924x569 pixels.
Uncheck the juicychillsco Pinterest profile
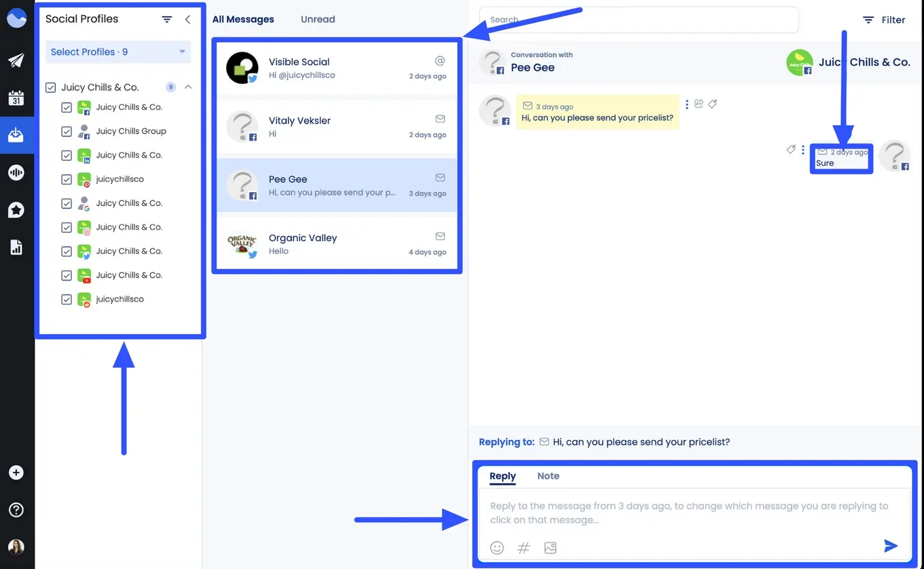(x=67, y=179)
